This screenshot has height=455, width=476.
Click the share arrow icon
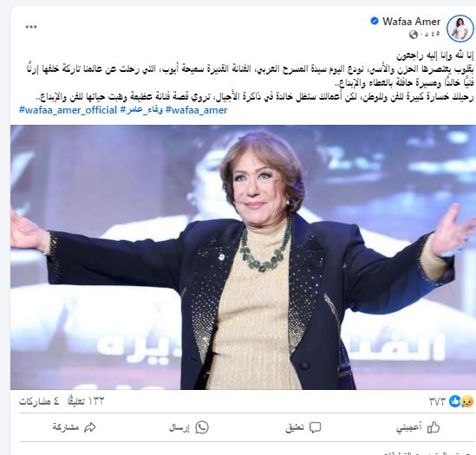click(x=90, y=427)
